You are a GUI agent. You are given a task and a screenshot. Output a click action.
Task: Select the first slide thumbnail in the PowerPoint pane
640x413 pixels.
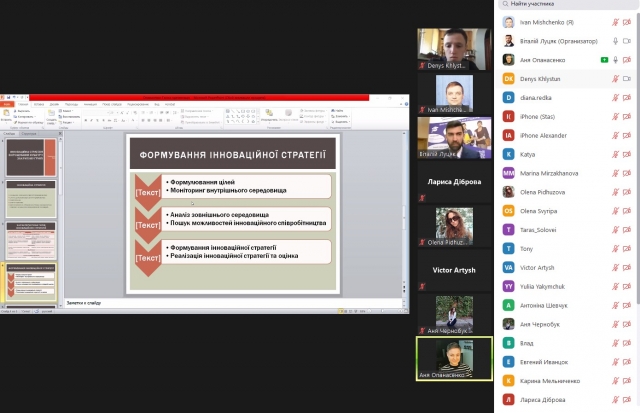coord(31,157)
